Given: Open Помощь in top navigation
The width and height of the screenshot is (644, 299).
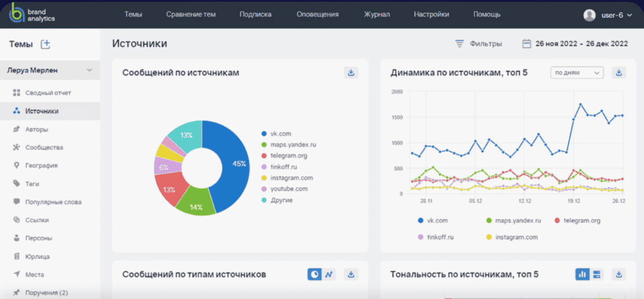Looking at the screenshot, I should (487, 15).
